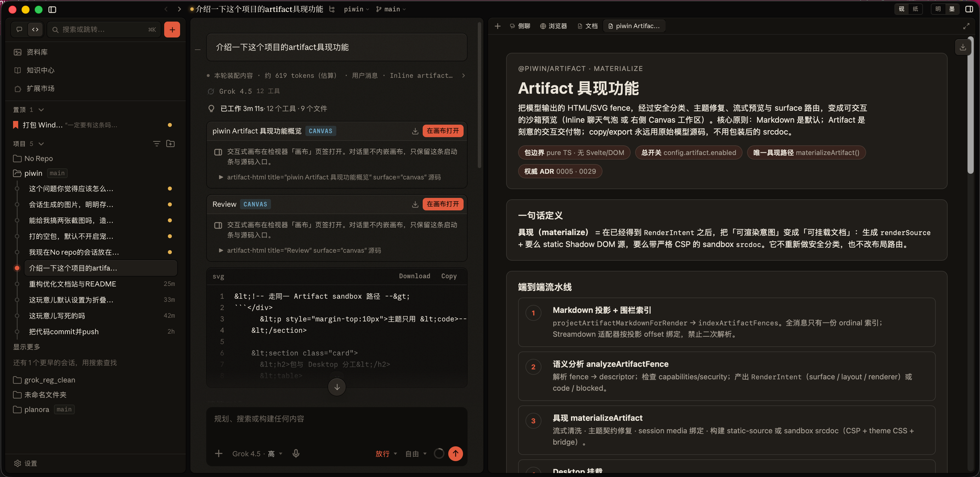
Task: Switch to the 侧聊 tab
Action: click(x=520, y=26)
